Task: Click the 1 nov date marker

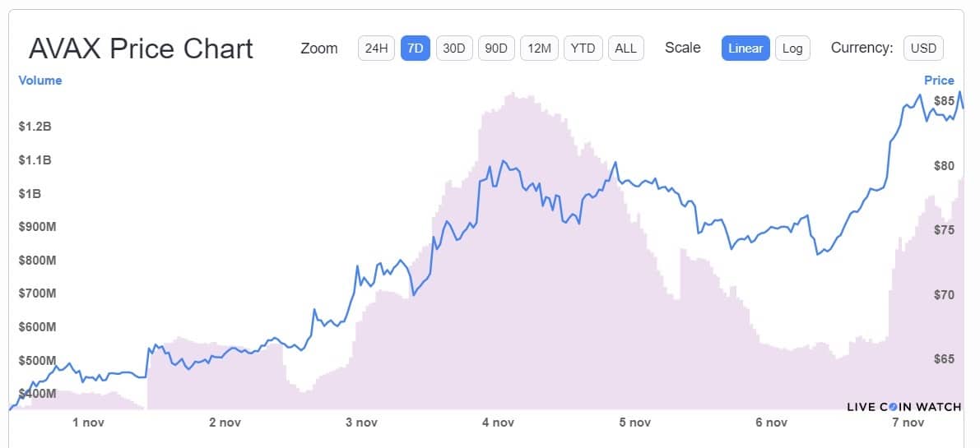Action: [89, 423]
